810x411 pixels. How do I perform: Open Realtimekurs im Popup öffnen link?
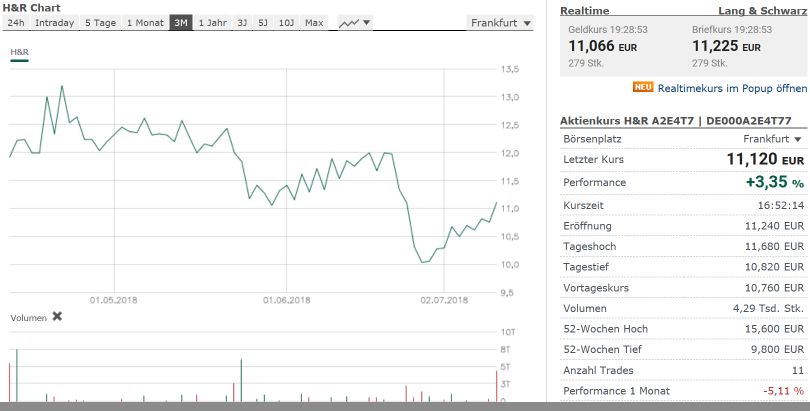coord(731,88)
